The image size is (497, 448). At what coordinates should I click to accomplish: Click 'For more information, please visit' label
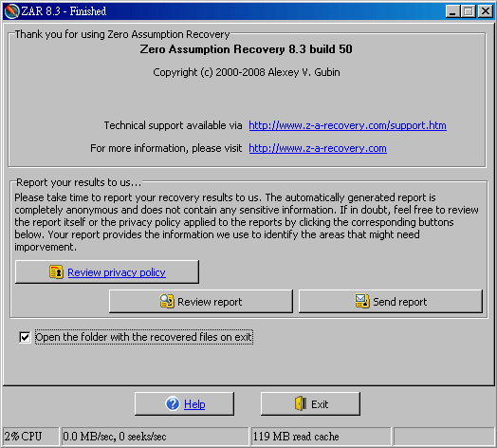(x=166, y=148)
